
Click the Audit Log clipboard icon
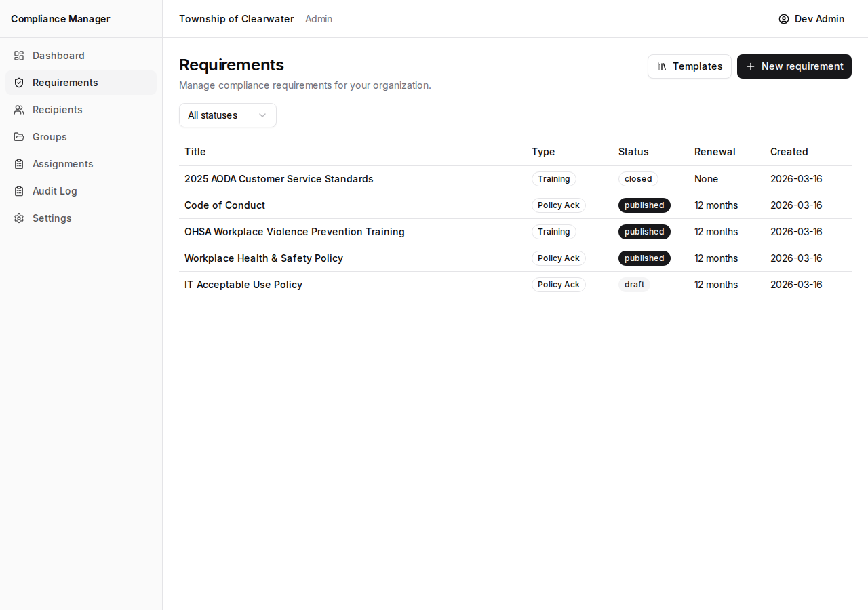19,191
